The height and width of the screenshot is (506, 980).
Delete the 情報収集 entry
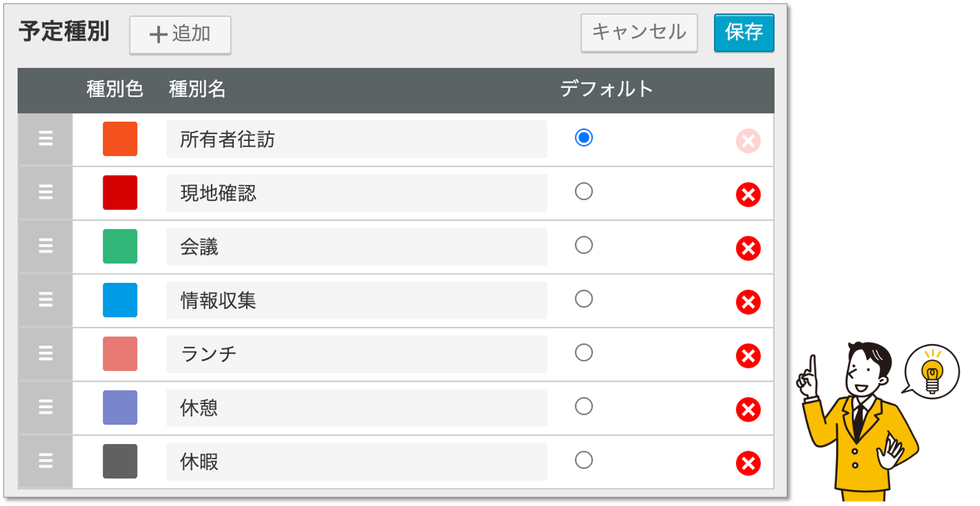point(748,301)
